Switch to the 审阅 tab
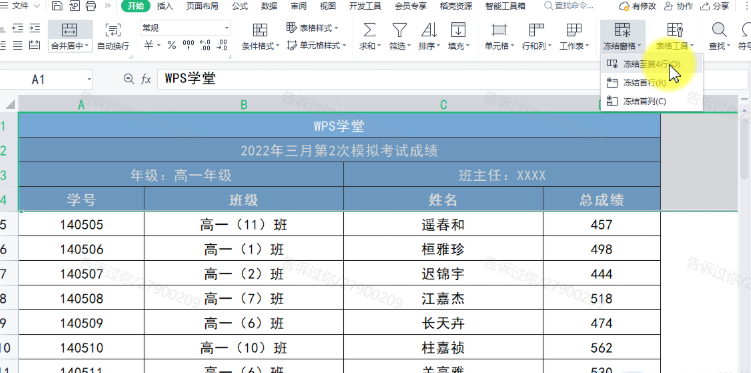This screenshot has width=751, height=373. coord(298,6)
